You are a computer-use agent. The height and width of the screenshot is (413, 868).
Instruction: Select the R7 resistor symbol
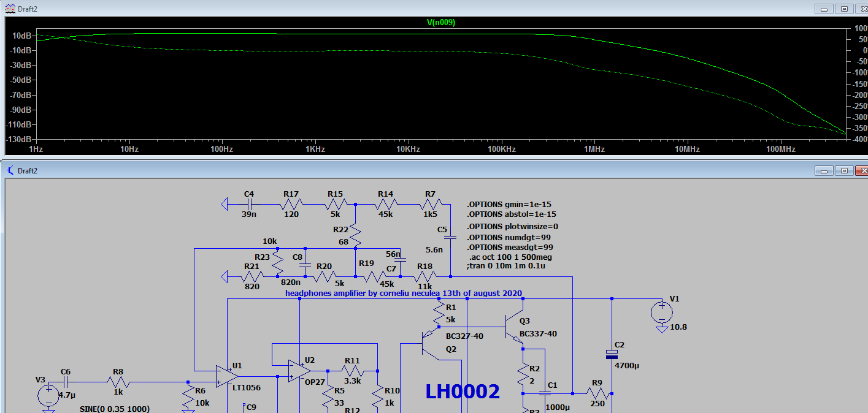pyautogui.click(x=429, y=203)
